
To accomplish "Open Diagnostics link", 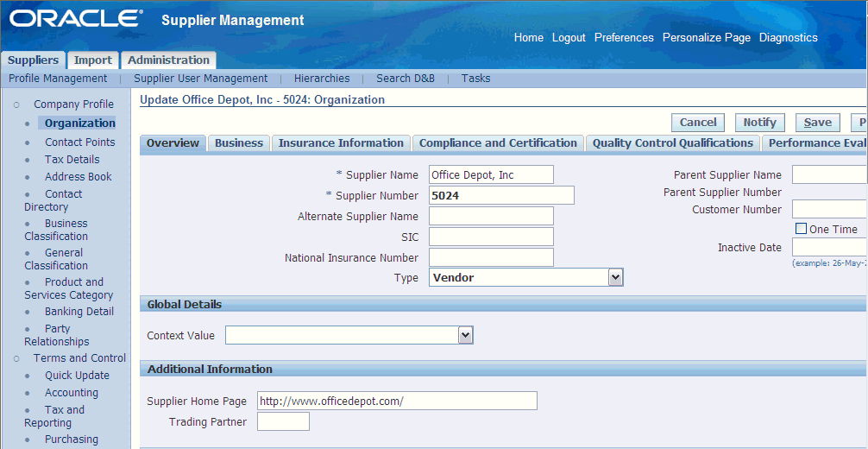I will pos(789,38).
